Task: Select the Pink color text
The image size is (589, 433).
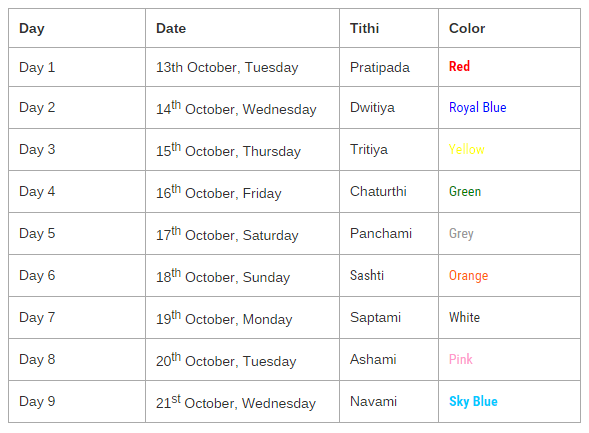Action: pyautogui.click(x=461, y=359)
